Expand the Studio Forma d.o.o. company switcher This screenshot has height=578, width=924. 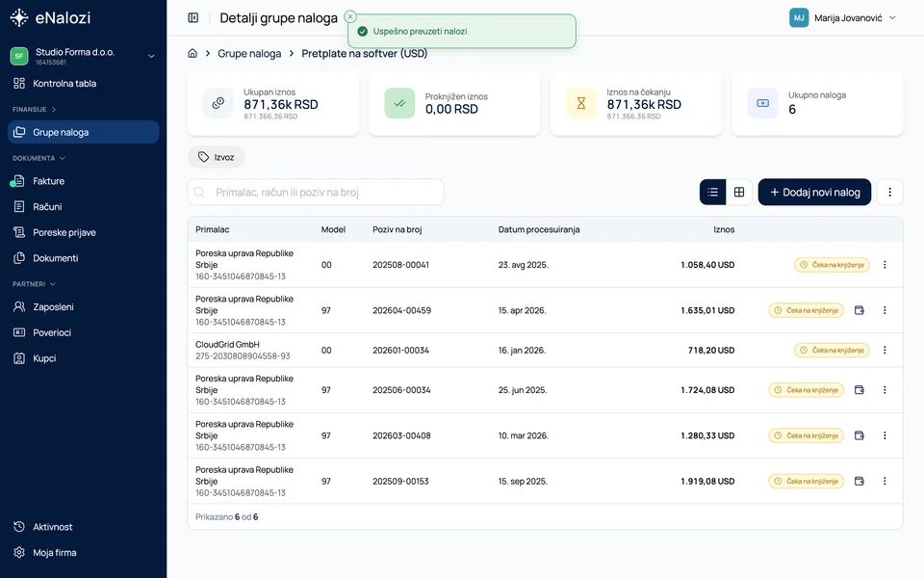coord(83,56)
